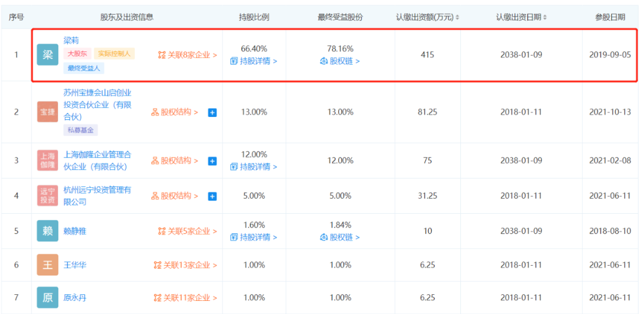Open 持股详情 under 12.00% for 上海伽隆
Screen dimensions: 644x314
point(254,167)
